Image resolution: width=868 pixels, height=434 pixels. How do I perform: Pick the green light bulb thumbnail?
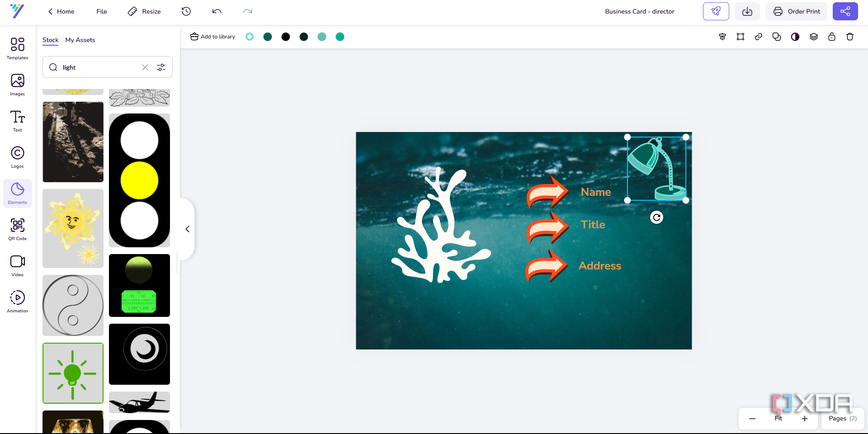pyautogui.click(x=73, y=373)
